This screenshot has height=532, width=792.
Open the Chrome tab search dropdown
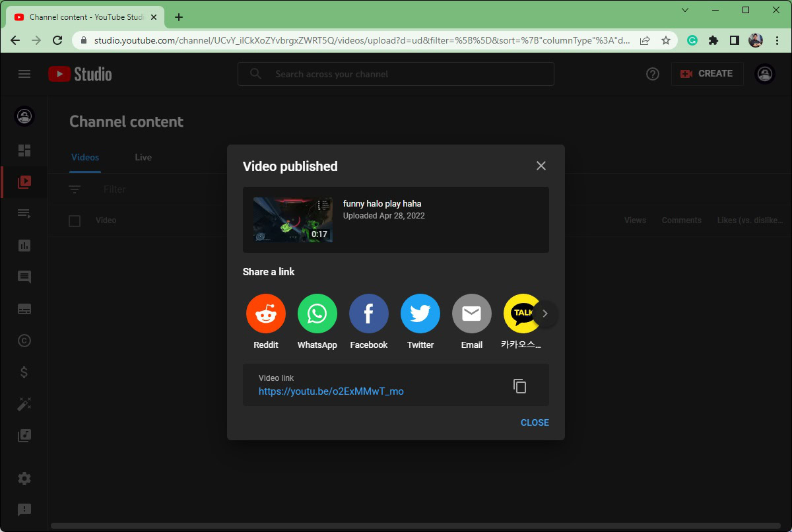pos(685,10)
